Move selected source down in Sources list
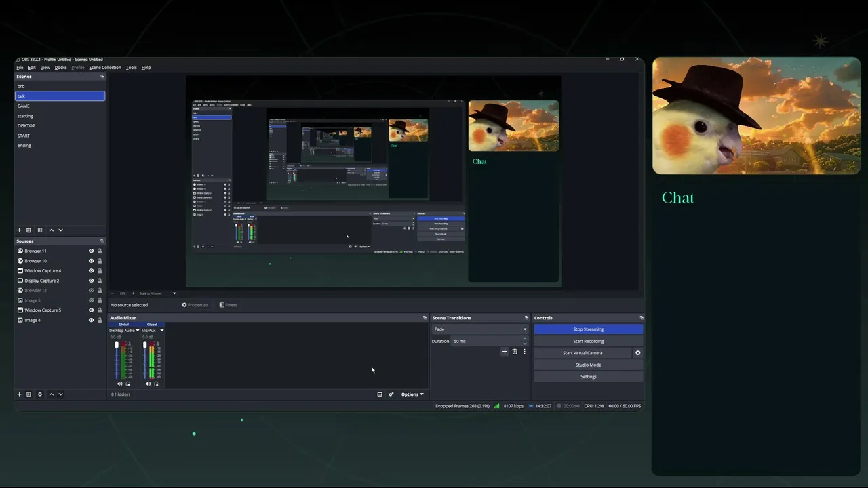Screen dimensions: 868x488 click(60, 394)
